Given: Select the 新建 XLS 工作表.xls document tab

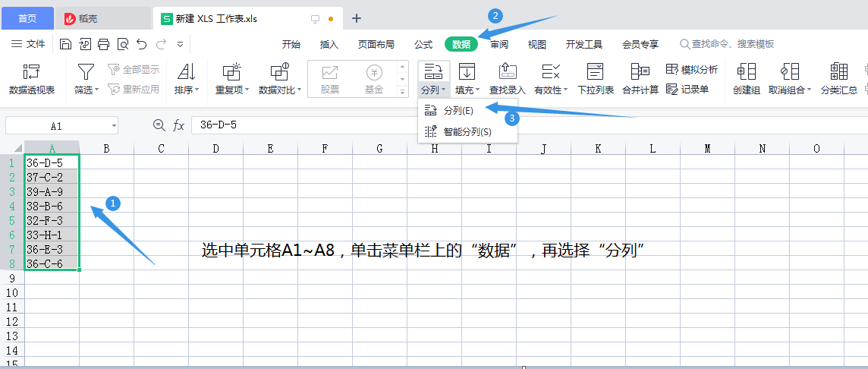Looking at the screenshot, I should (x=247, y=18).
